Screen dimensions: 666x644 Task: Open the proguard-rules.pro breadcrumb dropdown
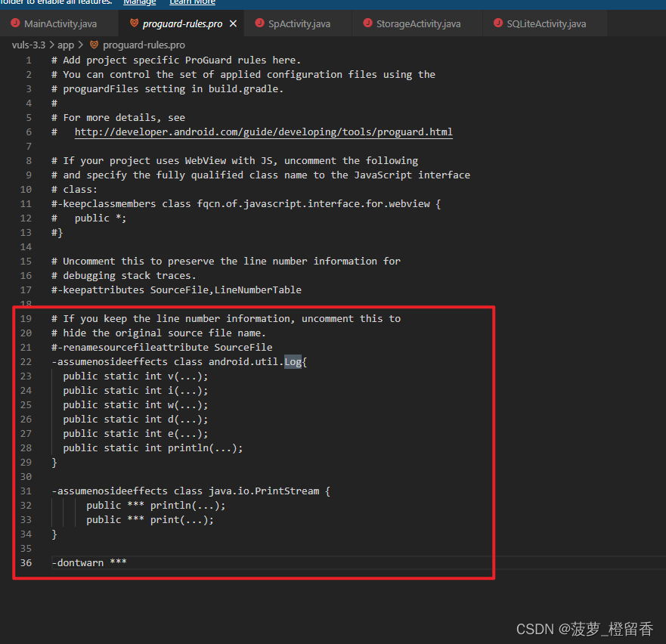coord(144,45)
